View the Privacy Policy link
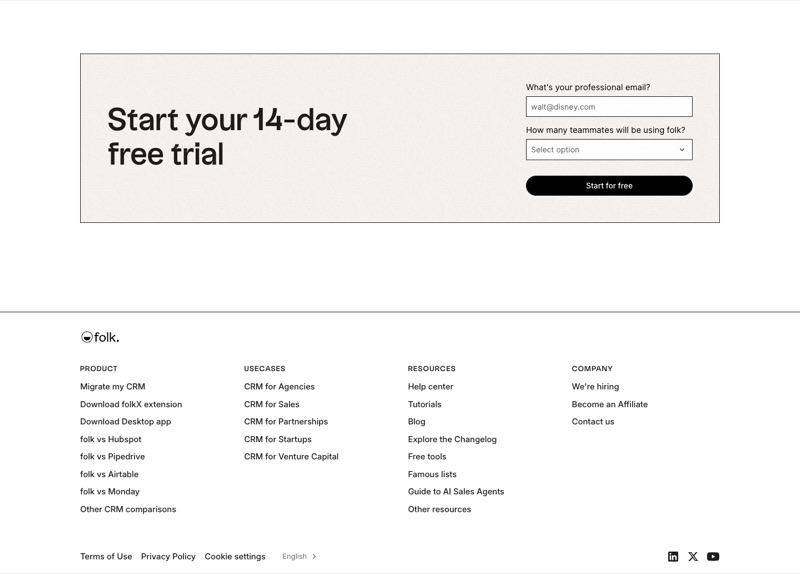The width and height of the screenshot is (800, 574). (168, 556)
